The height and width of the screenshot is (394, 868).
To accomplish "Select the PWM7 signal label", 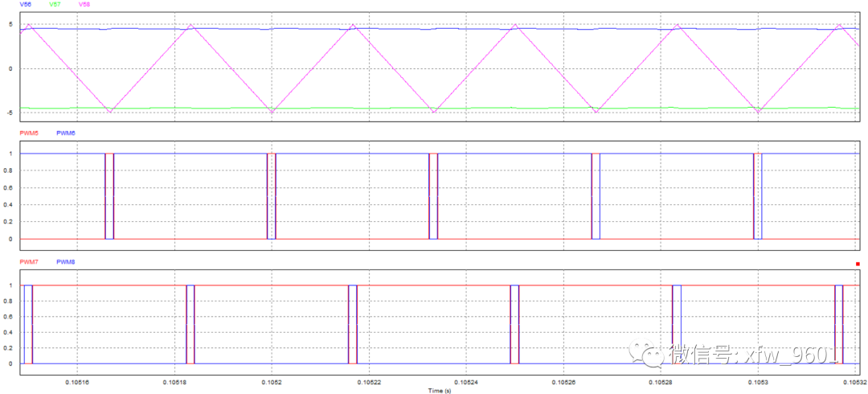I will [x=28, y=261].
